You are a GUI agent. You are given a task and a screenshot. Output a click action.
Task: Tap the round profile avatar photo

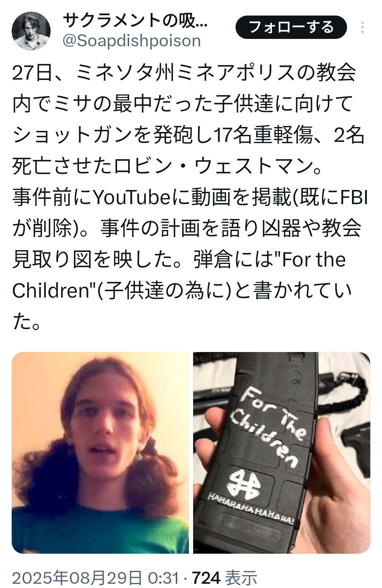pyautogui.click(x=31, y=31)
